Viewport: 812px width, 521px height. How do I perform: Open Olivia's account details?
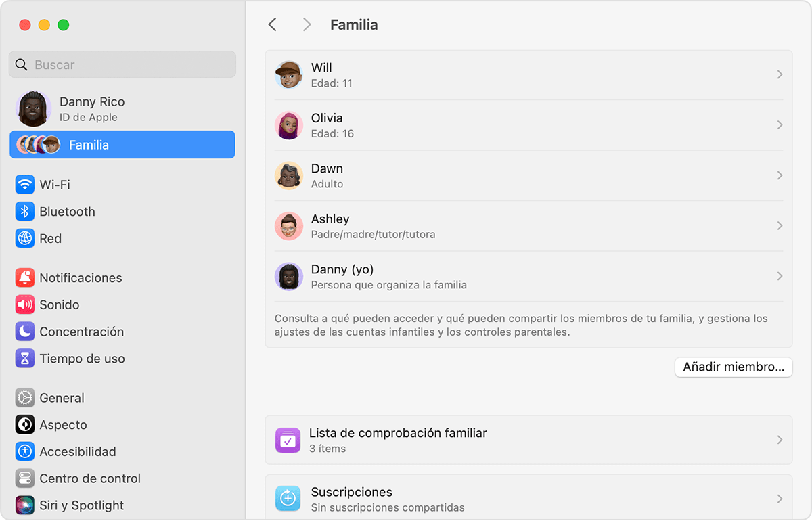click(528, 125)
